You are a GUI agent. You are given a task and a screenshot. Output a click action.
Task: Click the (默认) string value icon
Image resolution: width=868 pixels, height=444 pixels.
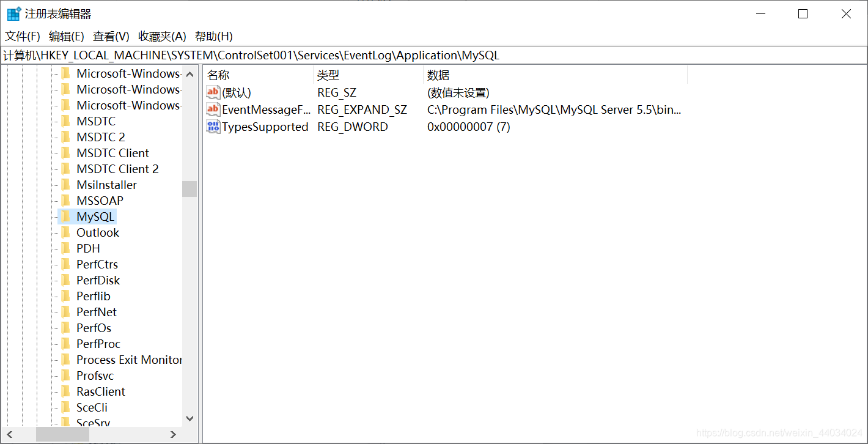pyautogui.click(x=213, y=92)
